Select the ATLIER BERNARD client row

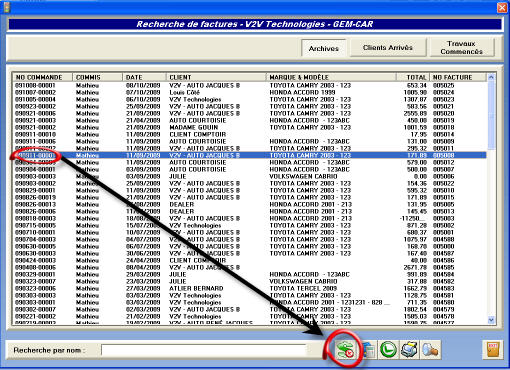249,288
